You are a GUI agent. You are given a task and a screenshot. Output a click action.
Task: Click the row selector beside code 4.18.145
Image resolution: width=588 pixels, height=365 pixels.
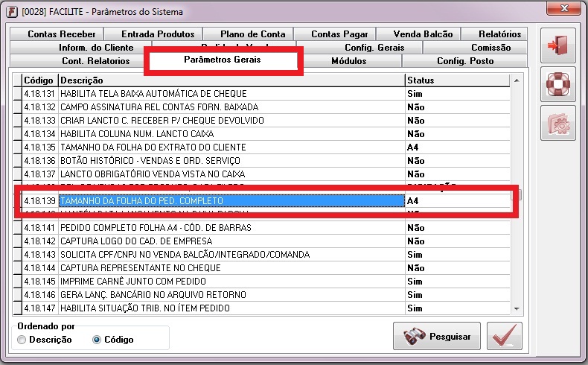tap(17, 282)
